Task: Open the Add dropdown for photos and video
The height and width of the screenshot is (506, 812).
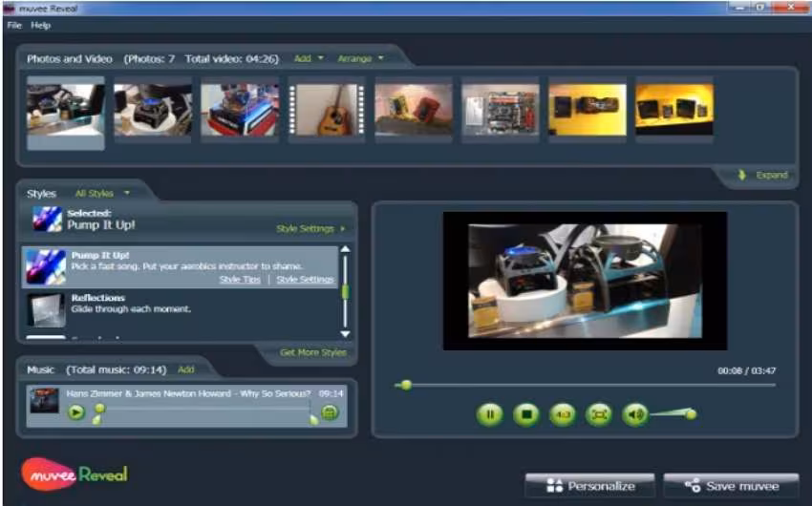Action: (309, 58)
